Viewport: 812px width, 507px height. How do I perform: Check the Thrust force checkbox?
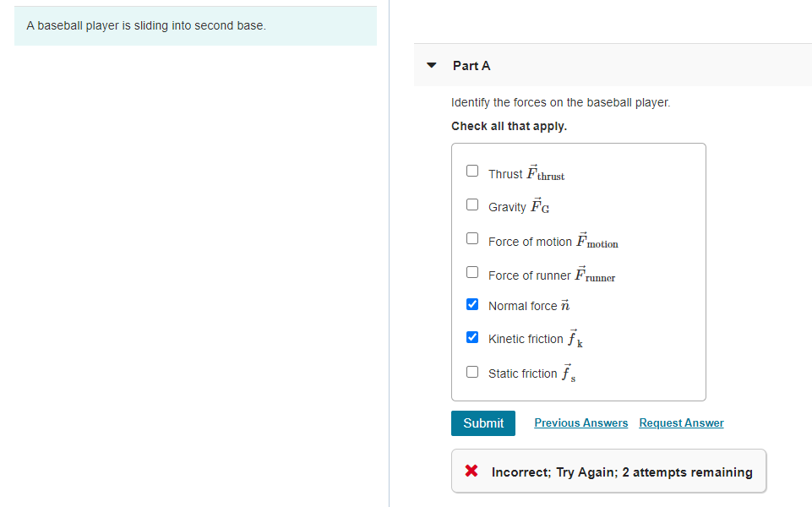click(472, 171)
